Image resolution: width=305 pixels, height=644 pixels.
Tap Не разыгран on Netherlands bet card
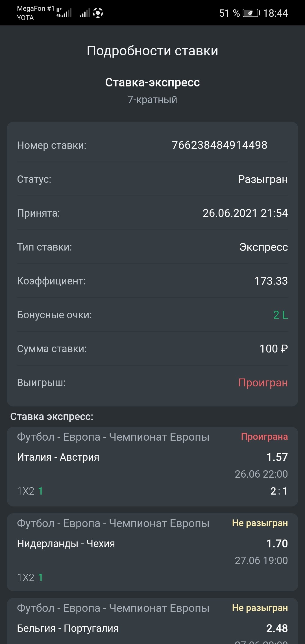pyautogui.click(x=260, y=523)
